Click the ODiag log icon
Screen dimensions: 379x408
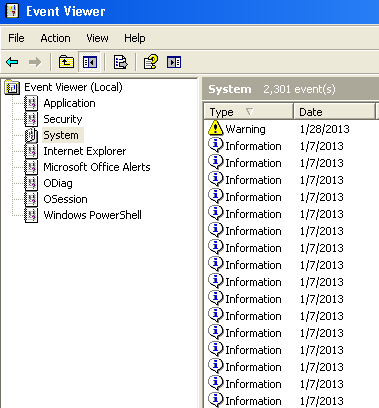pos(31,183)
